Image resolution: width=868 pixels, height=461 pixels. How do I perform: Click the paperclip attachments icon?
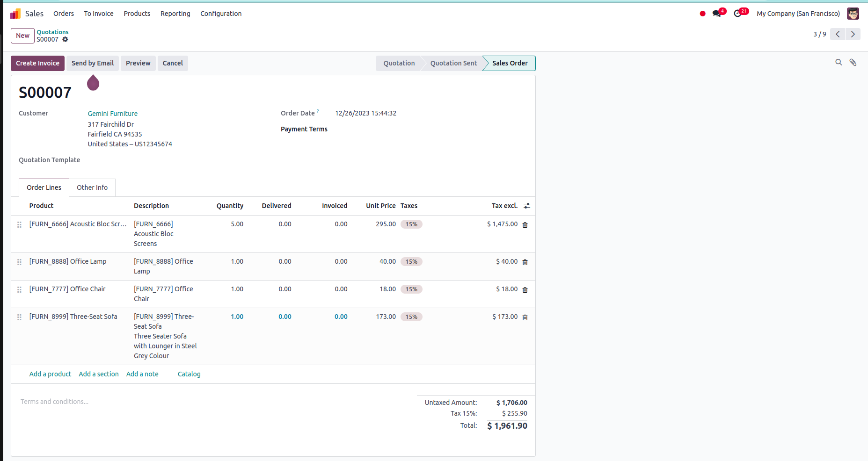pos(853,62)
